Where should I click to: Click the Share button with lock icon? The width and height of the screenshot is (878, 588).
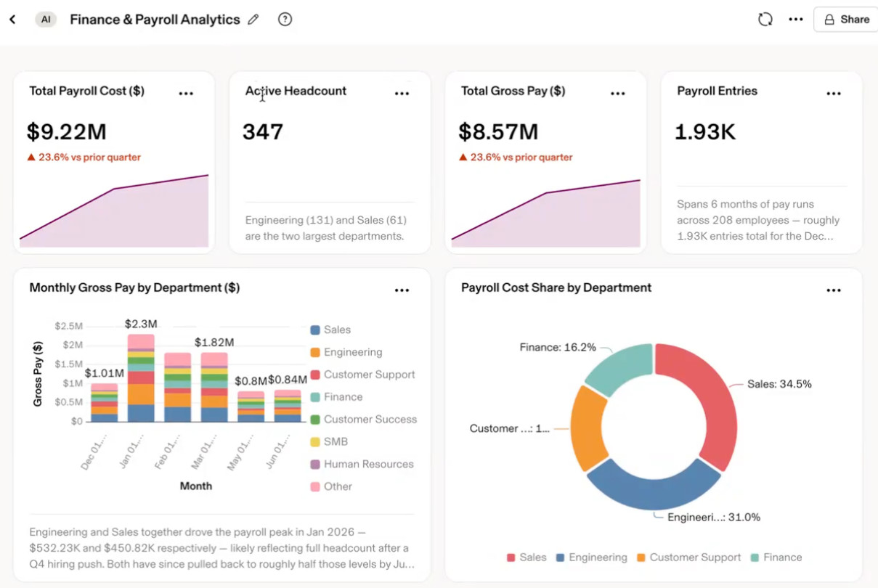(x=846, y=20)
